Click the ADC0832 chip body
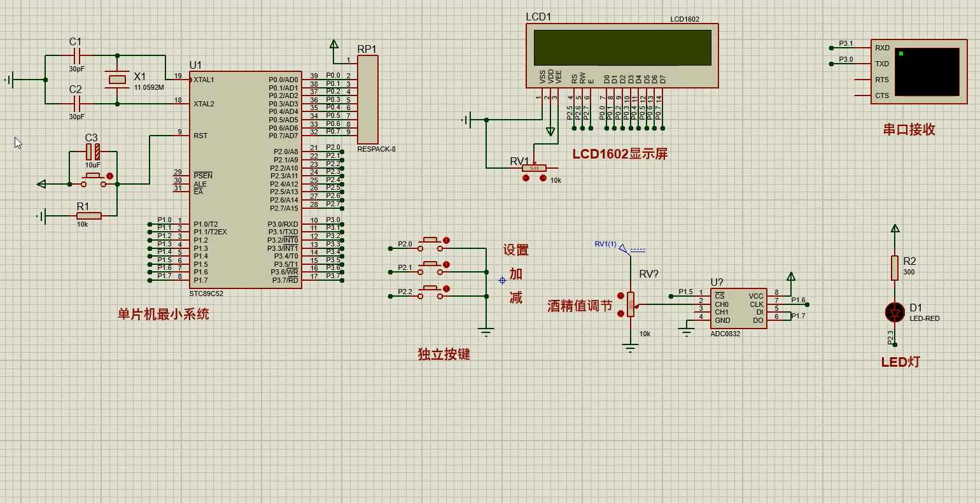Viewport: 980px width, 503px height. (x=738, y=309)
